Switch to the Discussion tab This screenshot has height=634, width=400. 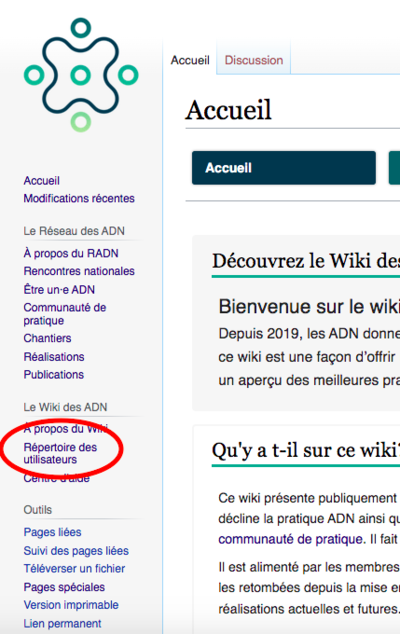click(254, 60)
